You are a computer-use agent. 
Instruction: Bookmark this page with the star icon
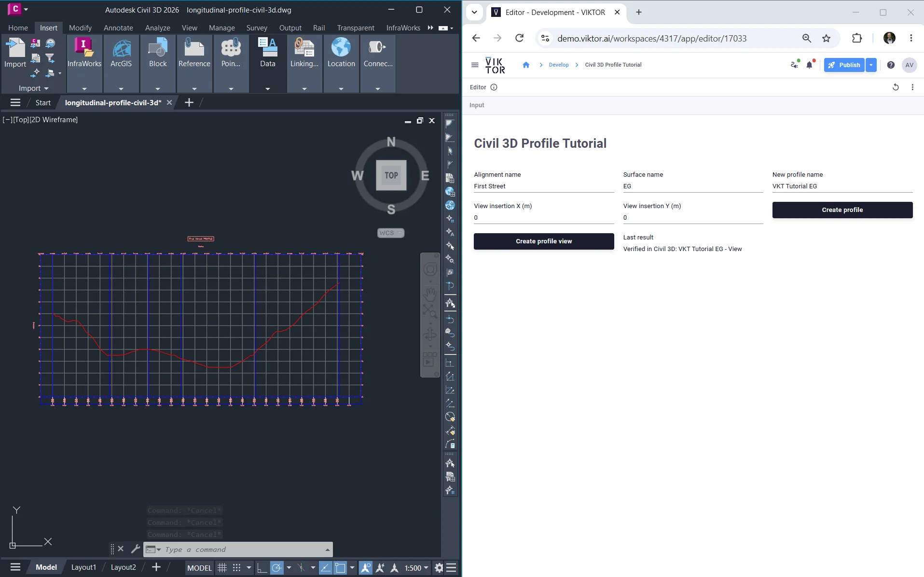point(827,38)
